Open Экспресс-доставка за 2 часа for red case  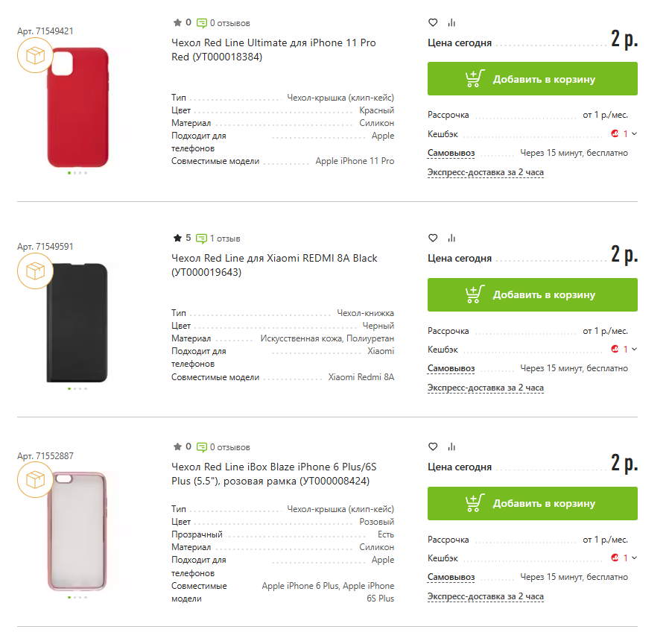click(x=485, y=172)
